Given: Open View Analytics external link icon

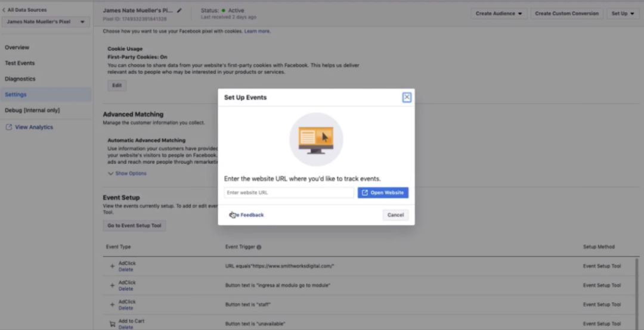Looking at the screenshot, I should [9, 127].
